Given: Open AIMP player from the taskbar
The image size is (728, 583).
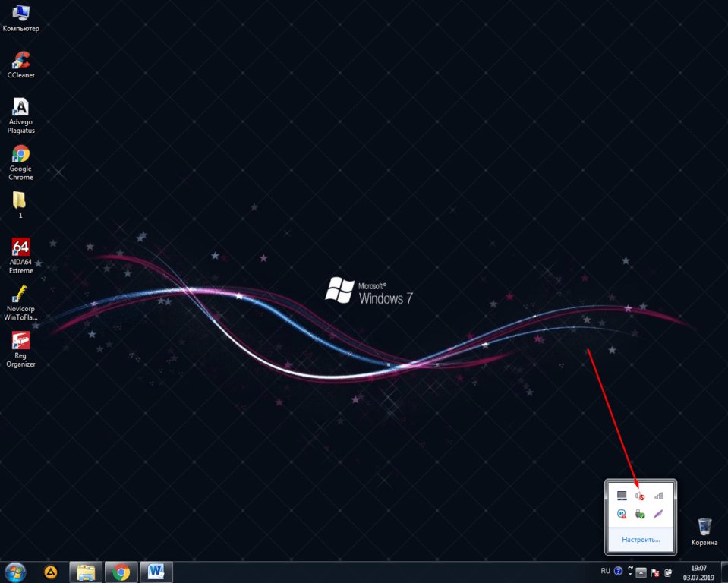Looking at the screenshot, I should [x=51, y=572].
